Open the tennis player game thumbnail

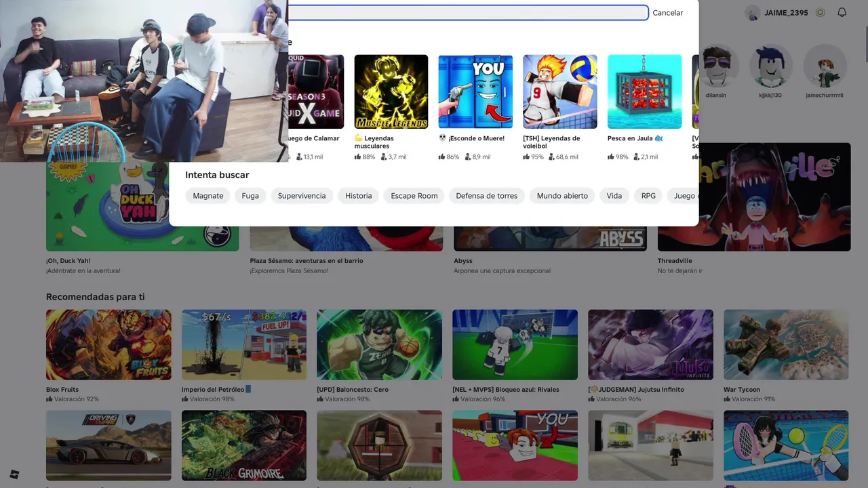[x=786, y=445]
